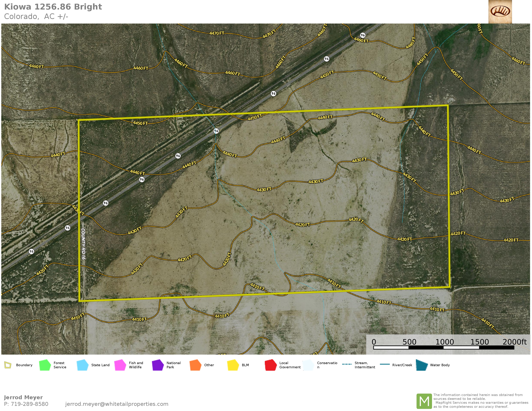
Task: Click the green Forest Service swatch
Action: (x=45, y=365)
